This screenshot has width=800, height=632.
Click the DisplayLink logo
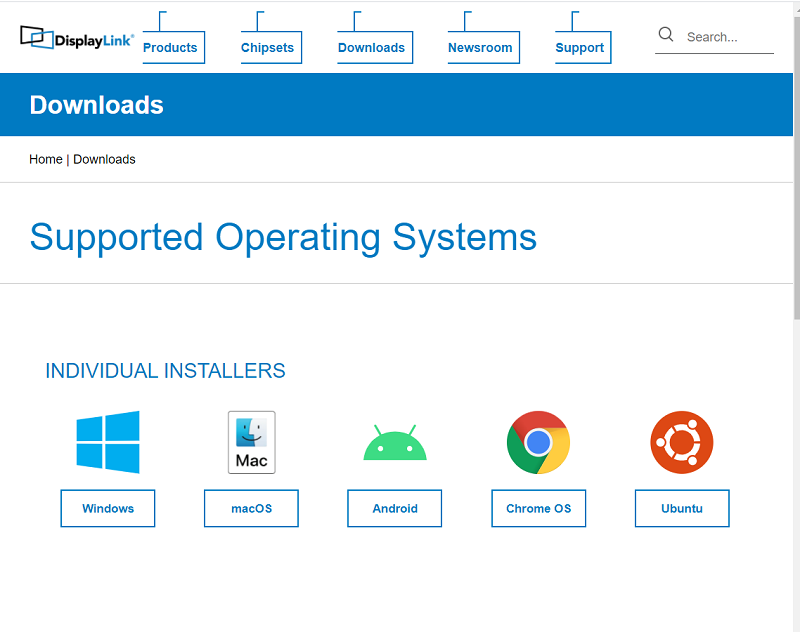click(x=77, y=38)
